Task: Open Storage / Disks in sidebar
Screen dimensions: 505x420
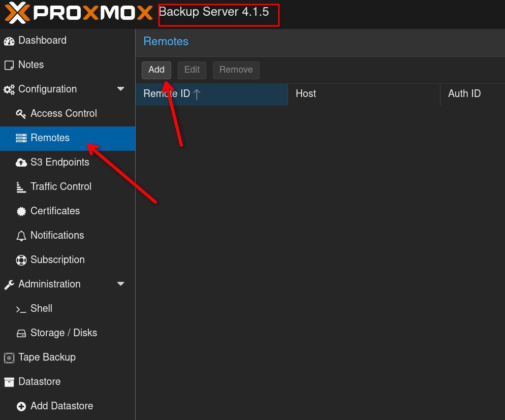Action: (x=64, y=333)
